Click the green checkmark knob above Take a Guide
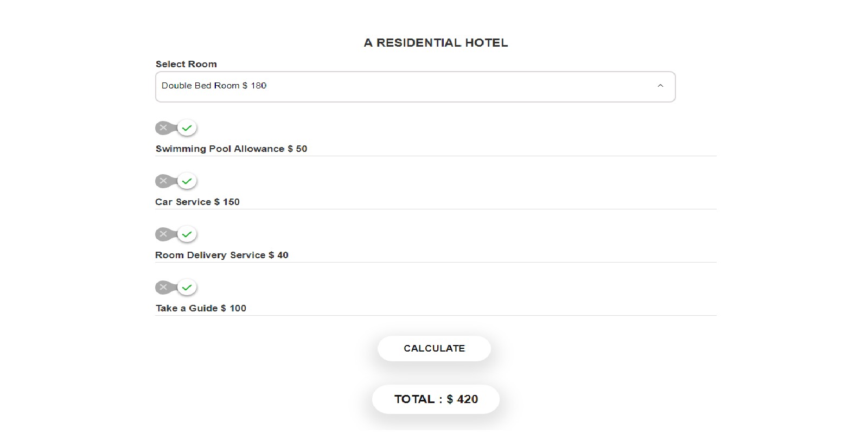 coord(187,288)
